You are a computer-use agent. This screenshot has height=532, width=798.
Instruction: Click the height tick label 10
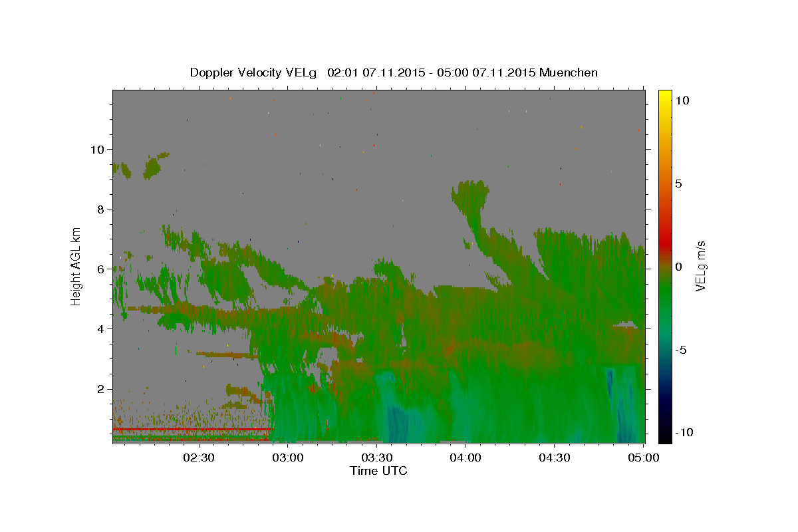tap(96, 149)
